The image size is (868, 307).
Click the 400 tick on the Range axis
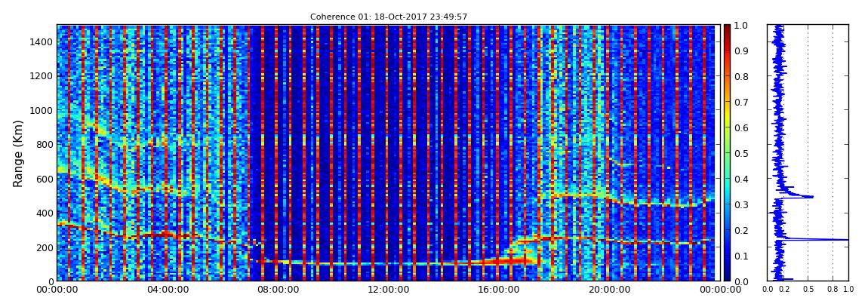[x=43, y=213]
